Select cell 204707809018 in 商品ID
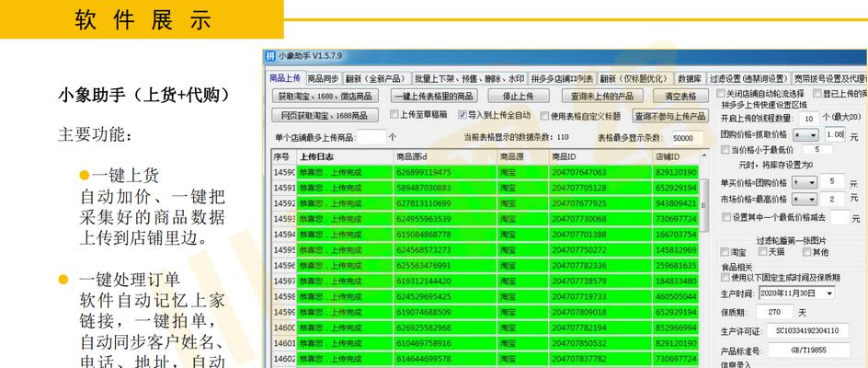868x368 pixels. click(600, 312)
